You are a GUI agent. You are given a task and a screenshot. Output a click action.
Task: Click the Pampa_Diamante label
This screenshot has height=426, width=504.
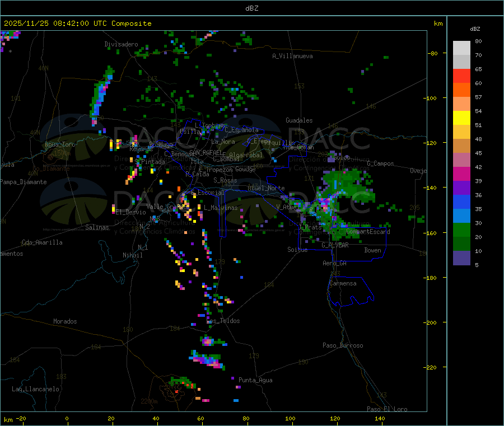click(x=24, y=182)
